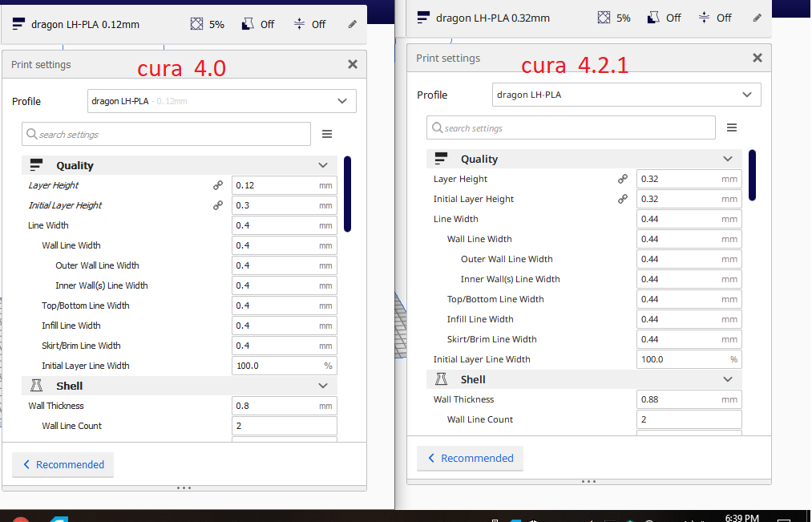Click the profile layers icon for dragon LH-PLA 0.12mm
Image resolution: width=812 pixels, height=522 pixels.
tap(18, 24)
